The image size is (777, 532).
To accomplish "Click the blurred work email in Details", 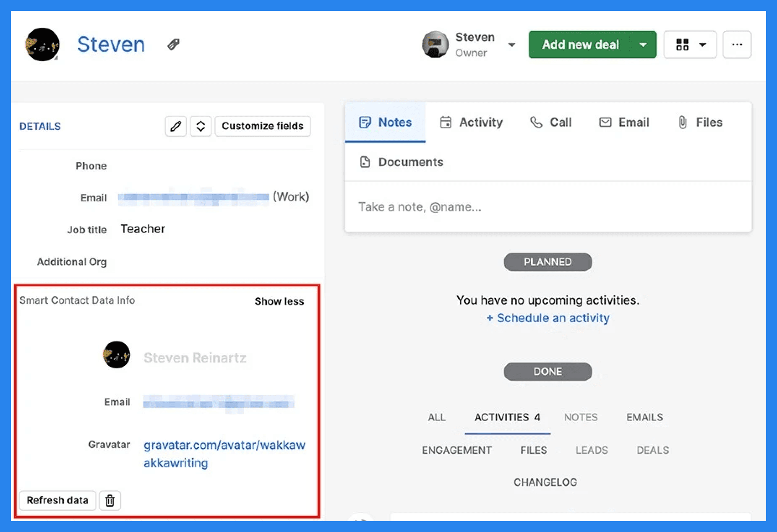I will (193, 197).
